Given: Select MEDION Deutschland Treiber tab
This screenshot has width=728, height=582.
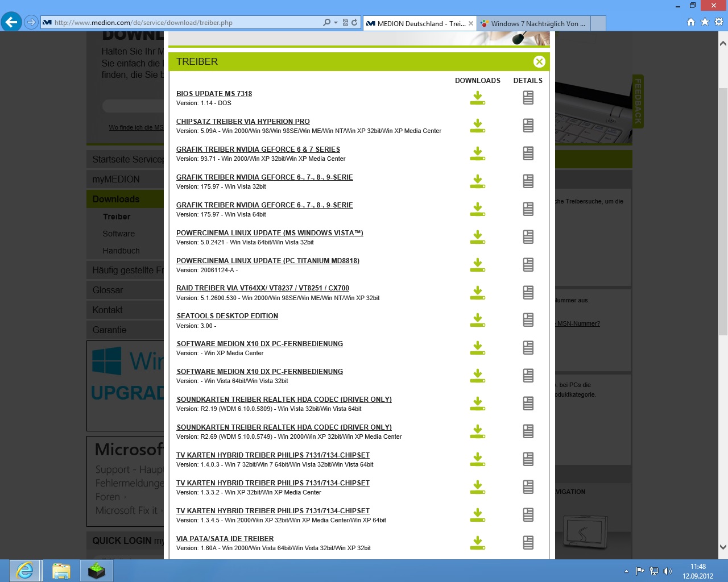Looking at the screenshot, I should tap(419, 23).
